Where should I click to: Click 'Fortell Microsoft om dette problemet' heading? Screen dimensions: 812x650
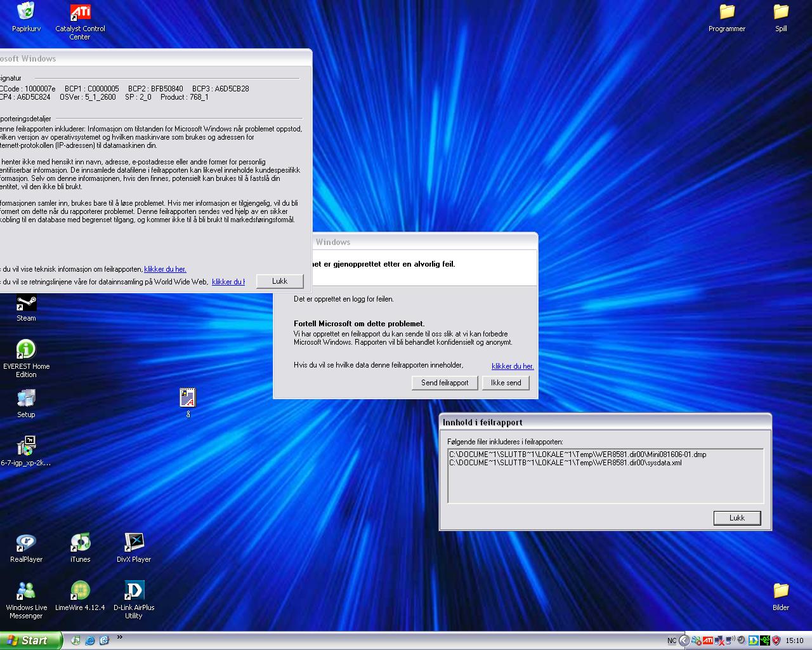click(359, 324)
